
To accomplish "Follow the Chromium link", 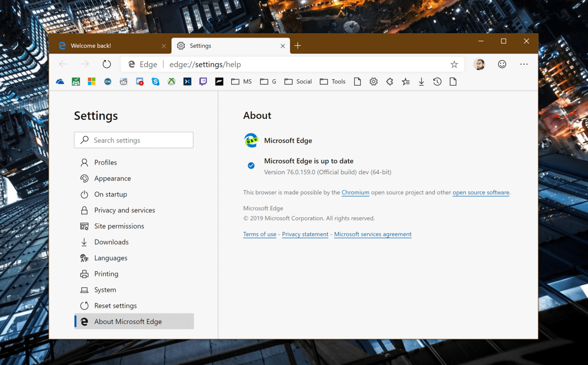I will click(355, 192).
